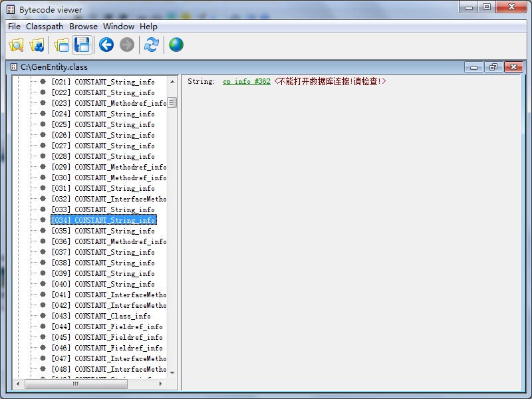Image resolution: width=532 pixels, height=399 pixels.
Task: Click the Chinese string value text
Action: pyautogui.click(x=330, y=81)
